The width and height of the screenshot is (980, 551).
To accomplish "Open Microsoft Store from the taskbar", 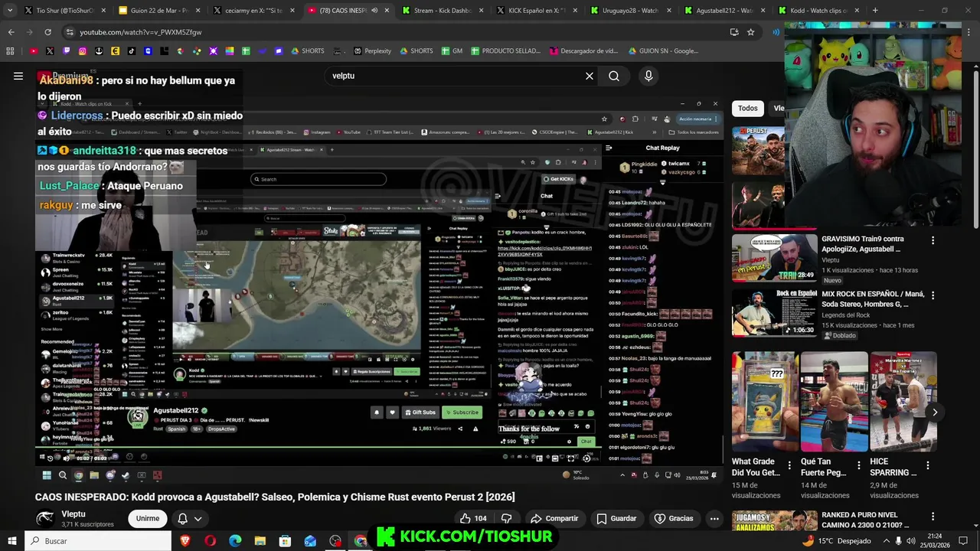I will point(285,540).
